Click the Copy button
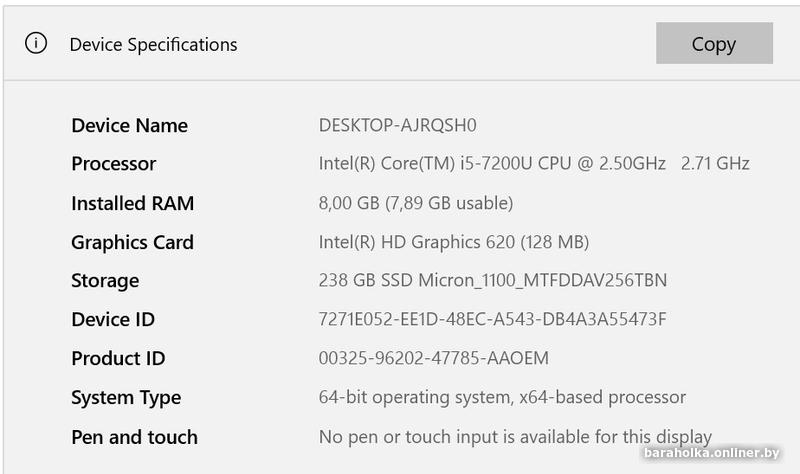Viewport: 800px width, 474px height. [713, 44]
